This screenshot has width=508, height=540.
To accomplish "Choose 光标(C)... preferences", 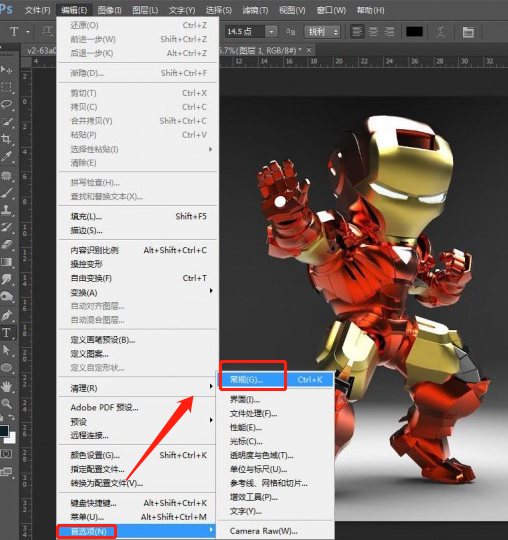I will [276, 441].
